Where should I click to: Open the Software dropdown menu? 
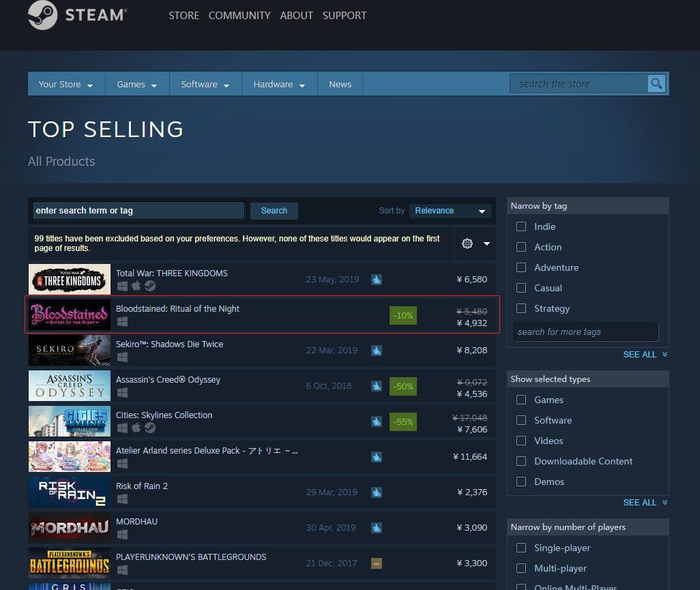coord(205,84)
